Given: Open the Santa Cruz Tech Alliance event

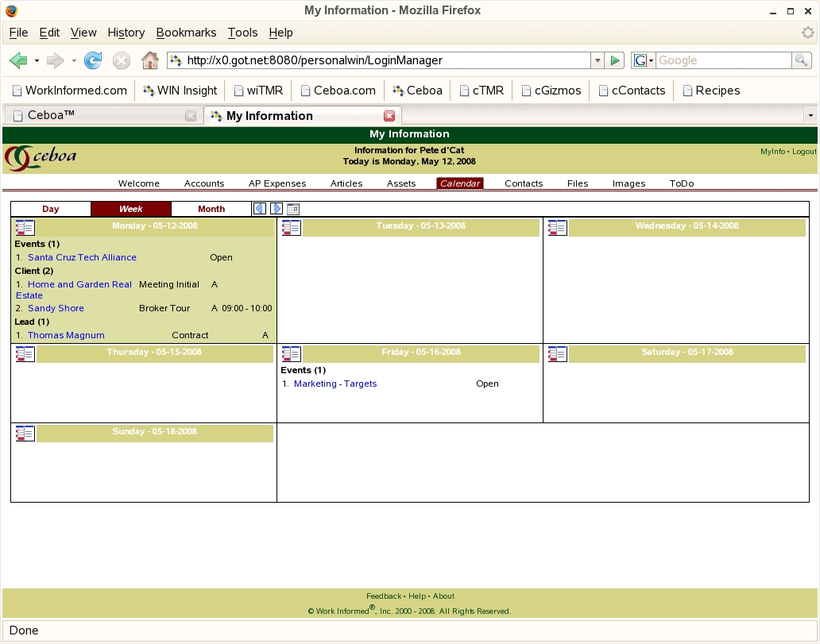Looking at the screenshot, I should 82,257.
